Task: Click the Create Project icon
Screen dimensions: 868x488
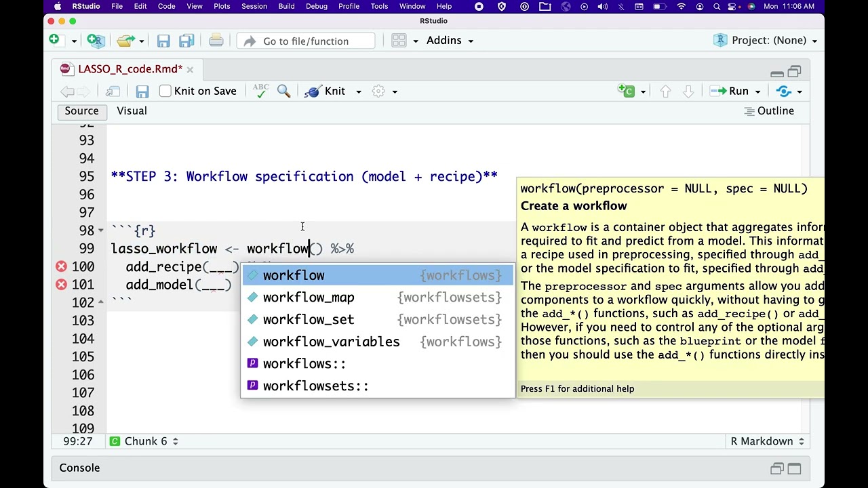Action: (x=96, y=41)
